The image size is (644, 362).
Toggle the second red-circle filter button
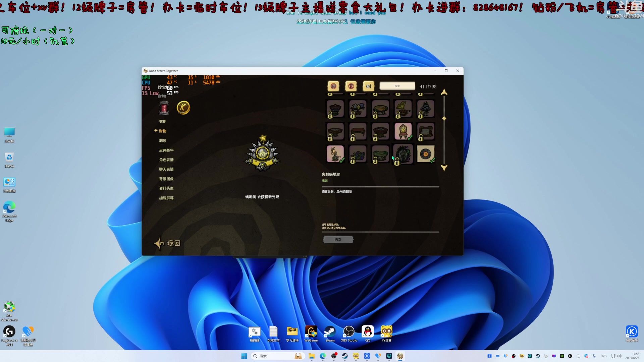pos(351,86)
